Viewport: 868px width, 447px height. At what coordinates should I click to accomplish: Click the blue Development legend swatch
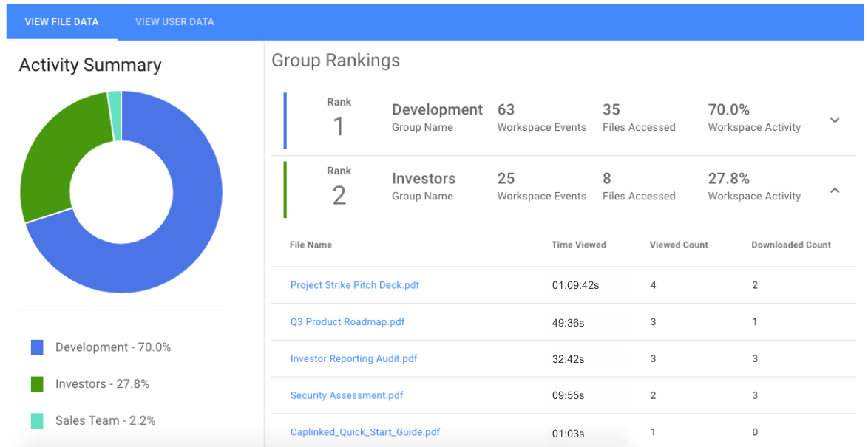pos(37,347)
